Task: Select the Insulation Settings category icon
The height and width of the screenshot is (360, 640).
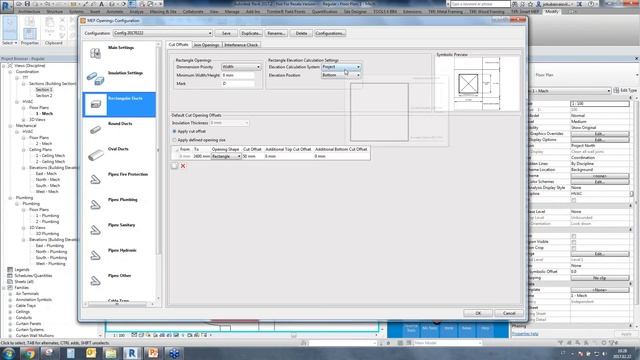Action: click(x=96, y=78)
